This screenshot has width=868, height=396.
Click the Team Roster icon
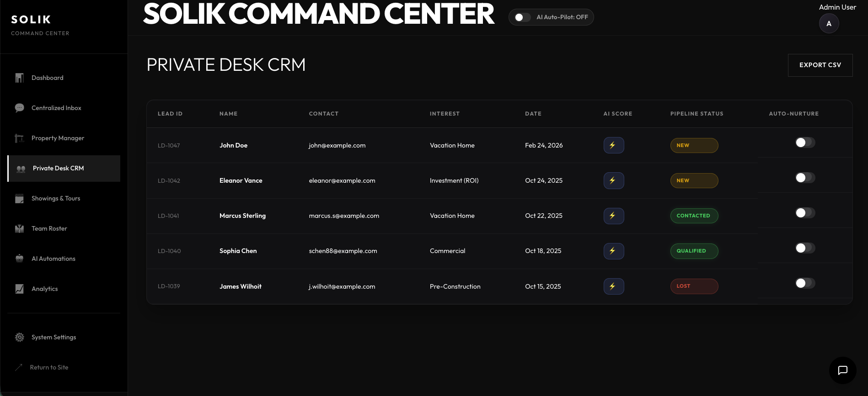pyautogui.click(x=19, y=229)
